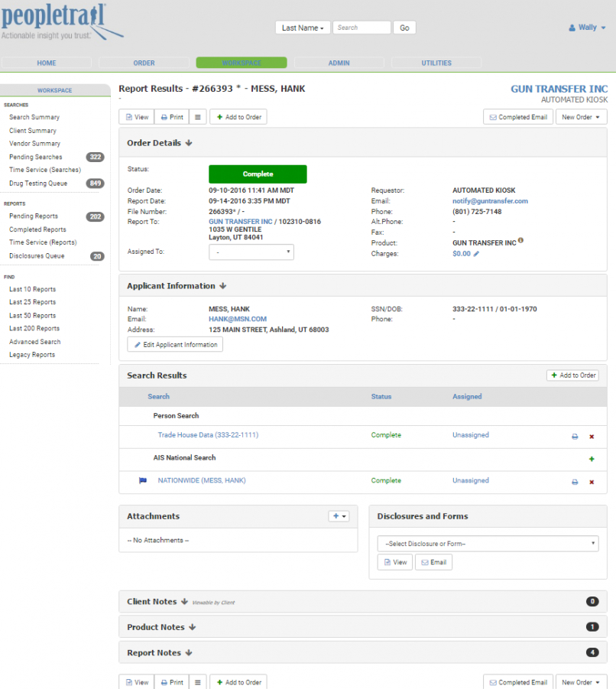Open the HANK@MSN.COM email link
This screenshot has width=616, height=689.
(238, 319)
